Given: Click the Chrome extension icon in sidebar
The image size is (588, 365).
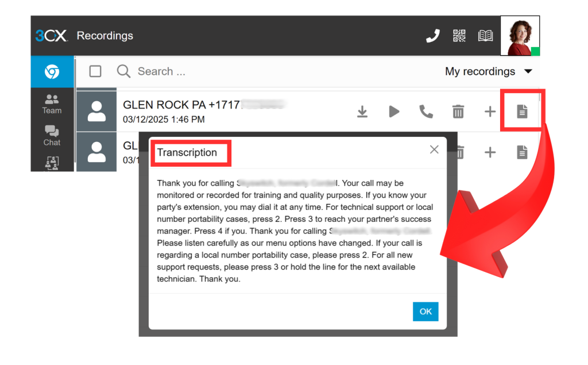Looking at the screenshot, I should pos(52,72).
